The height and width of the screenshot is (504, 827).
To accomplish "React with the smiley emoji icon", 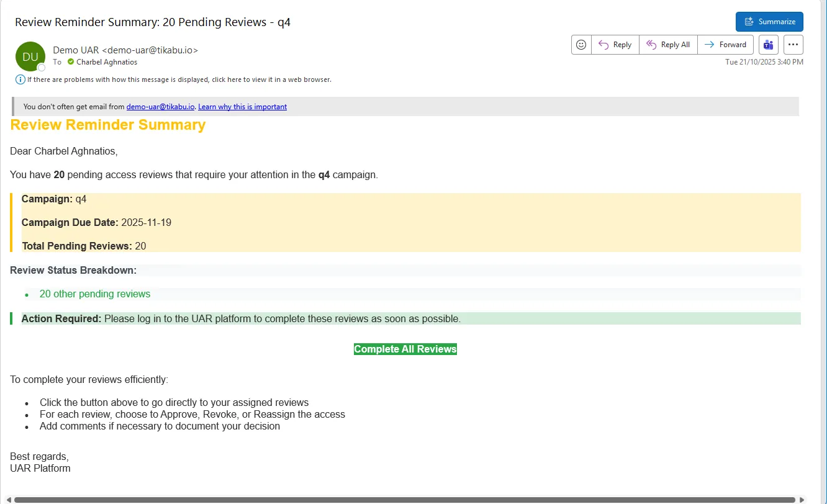I will point(581,45).
